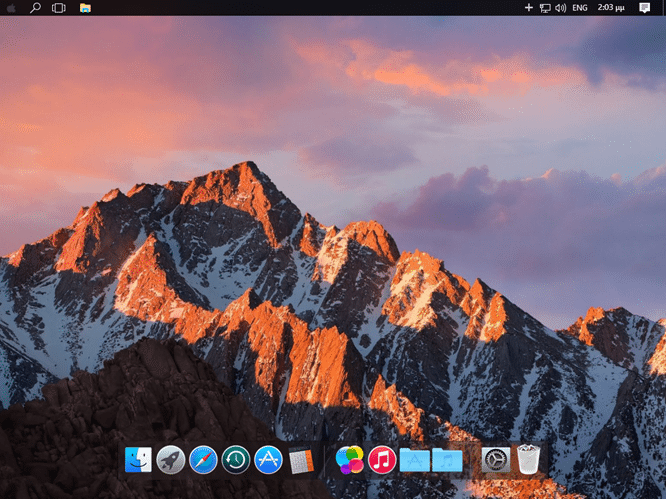Open the notification center icon

click(x=644, y=8)
